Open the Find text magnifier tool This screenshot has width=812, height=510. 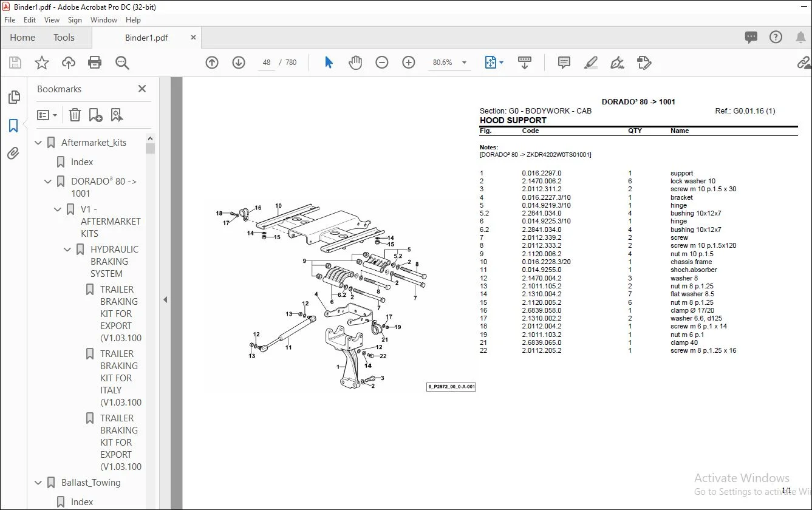pos(123,63)
